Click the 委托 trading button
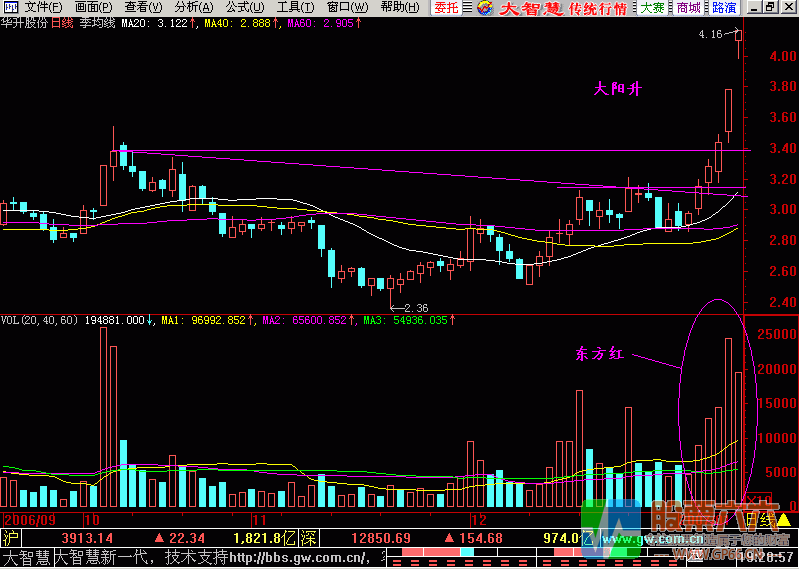 [x=445, y=8]
